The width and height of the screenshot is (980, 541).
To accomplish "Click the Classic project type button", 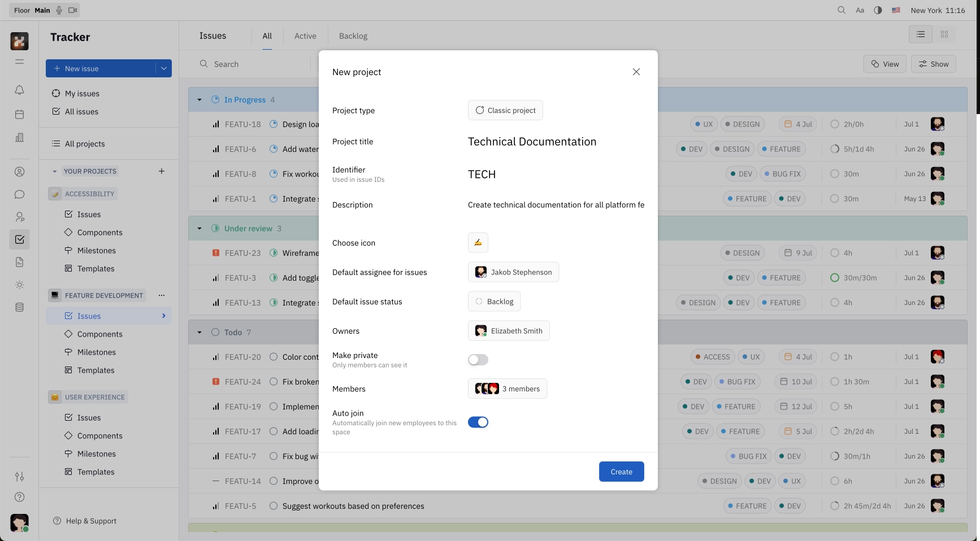I will pos(505,110).
